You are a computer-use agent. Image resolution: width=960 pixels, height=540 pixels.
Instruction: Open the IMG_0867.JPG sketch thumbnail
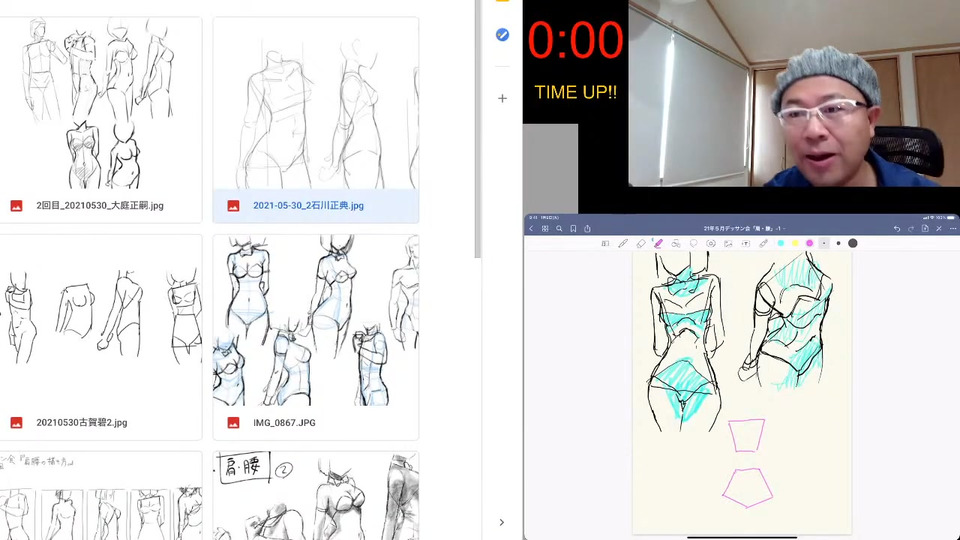[316, 320]
